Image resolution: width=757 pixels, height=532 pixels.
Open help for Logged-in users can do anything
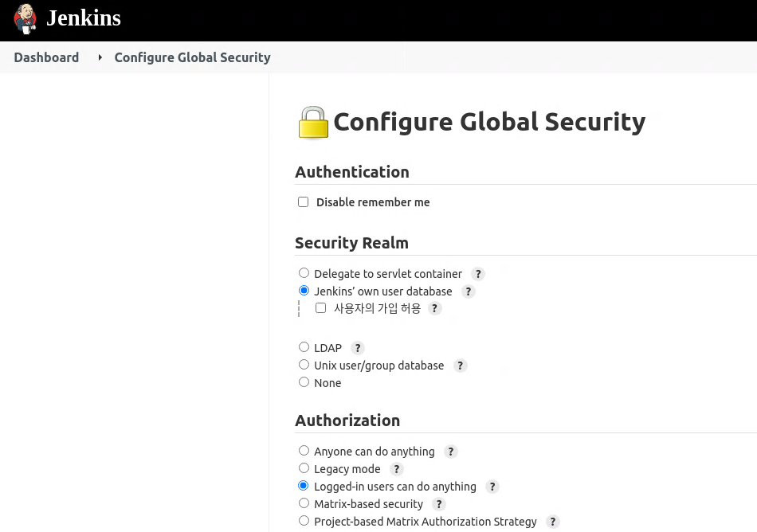tap(492, 487)
